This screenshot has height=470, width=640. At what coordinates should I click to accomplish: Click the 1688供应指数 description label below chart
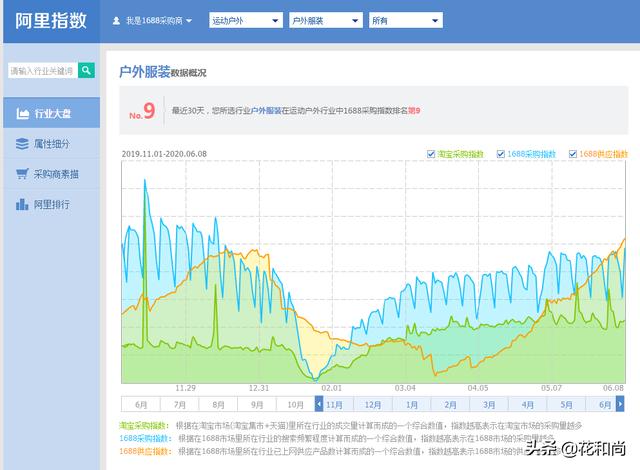click(145, 451)
